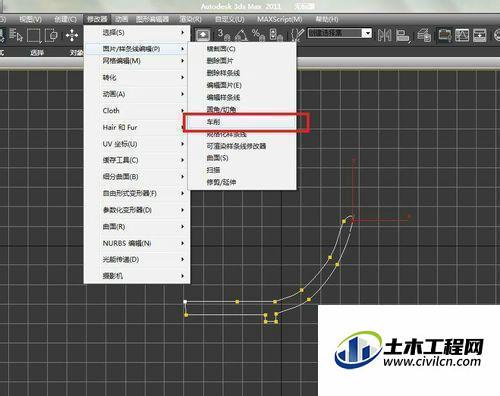
Task: Open the 渲染(R) menu
Action: 190,19
